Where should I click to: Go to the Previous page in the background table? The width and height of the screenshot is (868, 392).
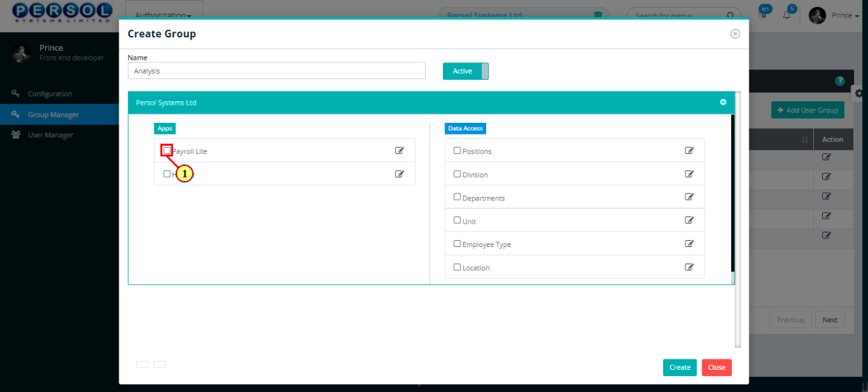790,320
